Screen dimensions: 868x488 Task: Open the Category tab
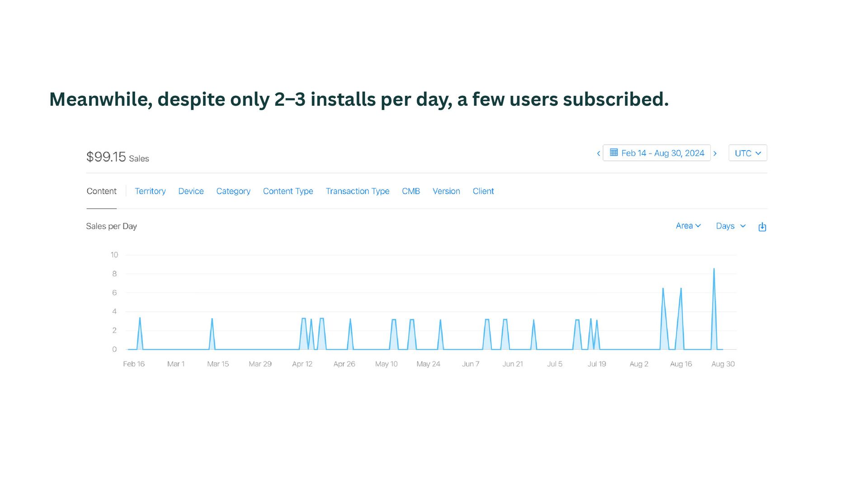[233, 191]
